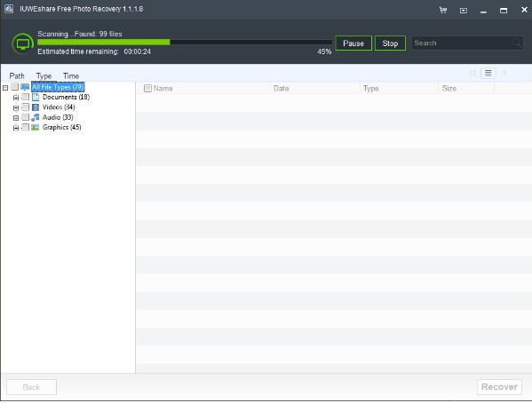Image resolution: width=532 pixels, height=403 pixels.
Task: Click the Graphics picture icon
Action: tap(36, 127)
